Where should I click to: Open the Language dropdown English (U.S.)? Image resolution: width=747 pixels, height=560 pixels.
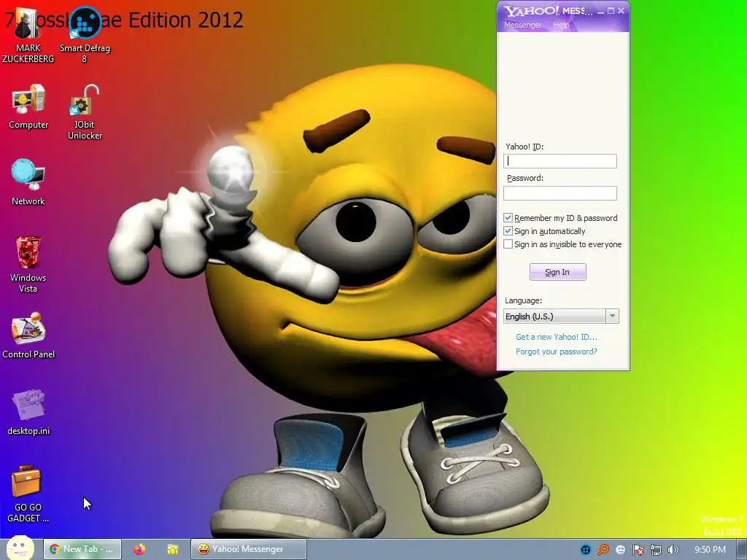561,316
